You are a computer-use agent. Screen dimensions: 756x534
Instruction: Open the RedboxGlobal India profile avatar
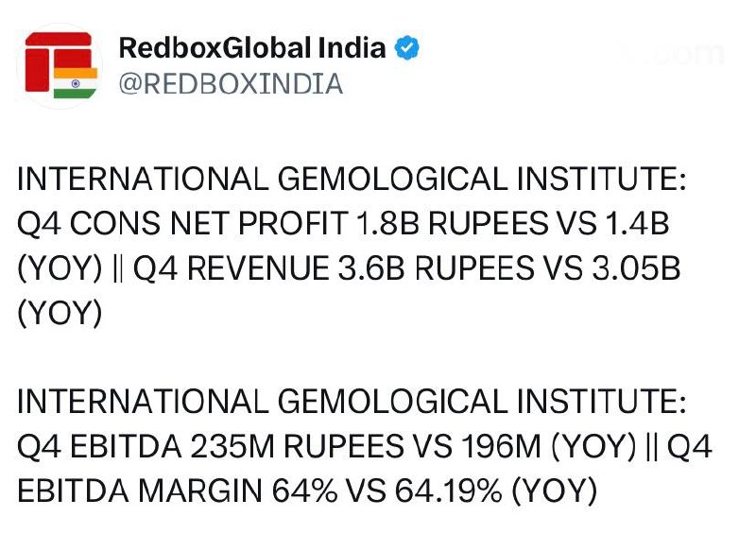coord(60,66)
